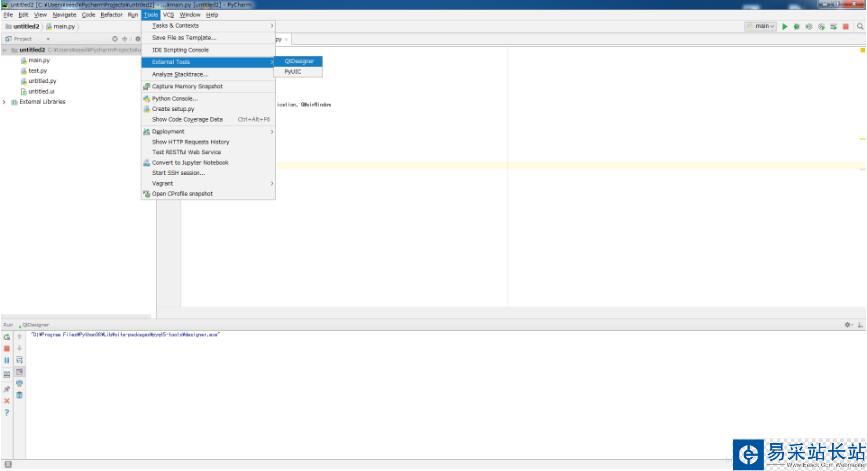Click the down arrow in Run panel

point(19,348)
